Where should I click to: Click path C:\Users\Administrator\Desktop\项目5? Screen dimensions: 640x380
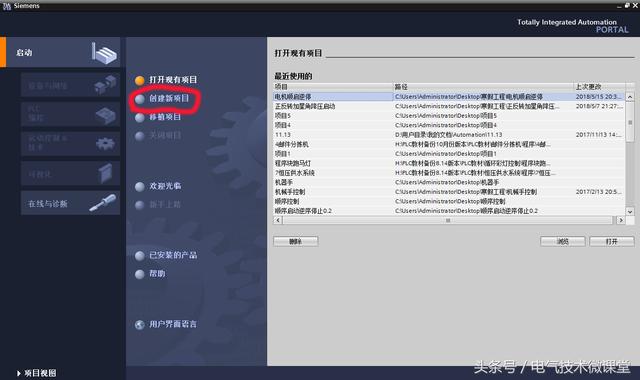click(446, 116)
